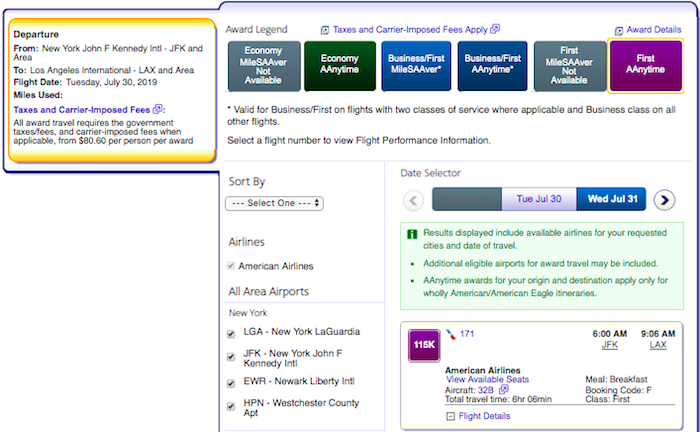Uncheck LGA - New York LaGuardia
Image resolution: width=700 pixels, height=432 pixels.
[x=231, y=334]
